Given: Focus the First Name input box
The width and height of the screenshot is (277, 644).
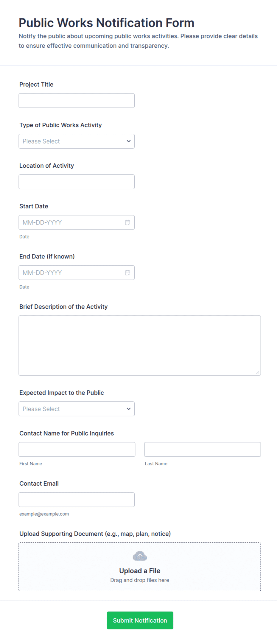Looking at the screenshot, I should click(x=77, y=449).
